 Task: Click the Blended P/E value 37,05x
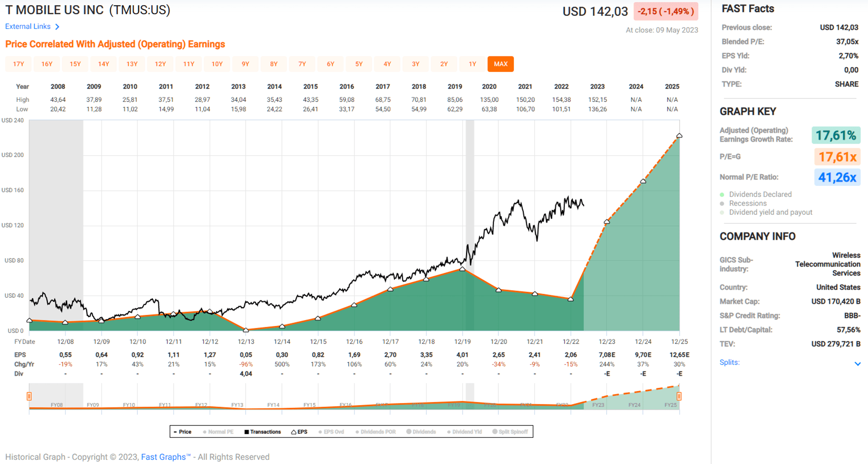coord(847,42)
